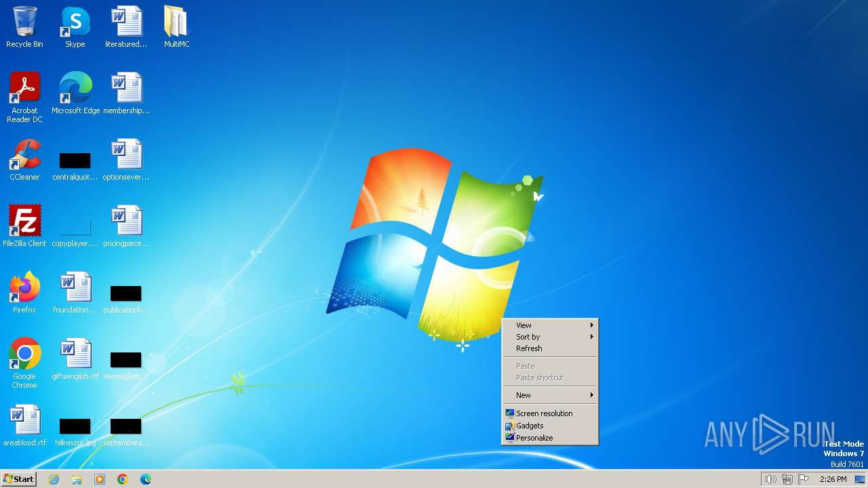Open Internet Explorer from the taskbar
Viewport: 868px width, 488px height.
pos(54,479)
